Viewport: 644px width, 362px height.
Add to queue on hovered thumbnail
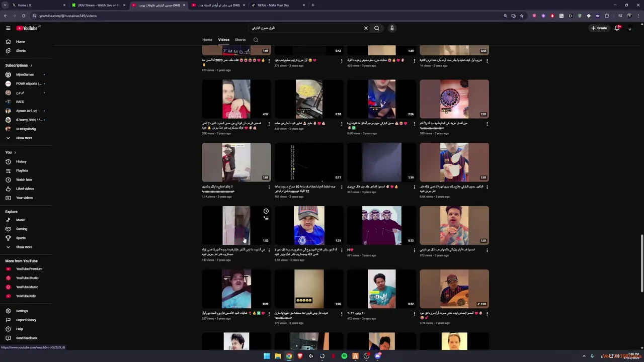coord(266,218)
